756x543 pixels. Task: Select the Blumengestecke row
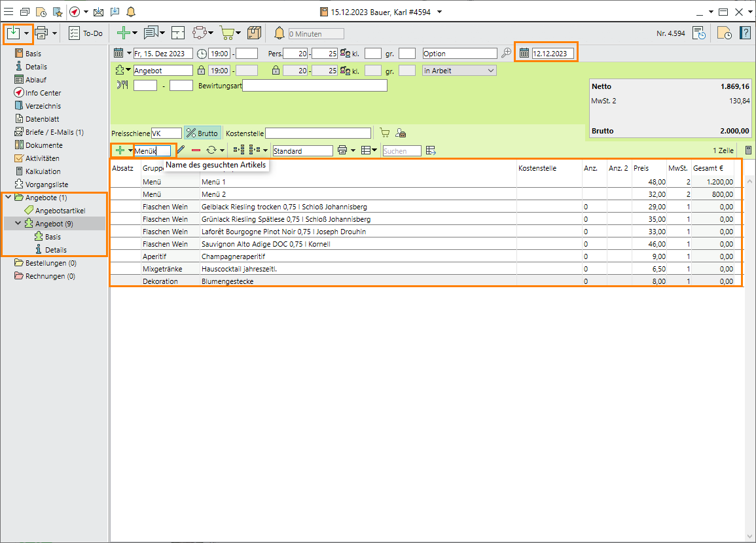tap(227, 281)
